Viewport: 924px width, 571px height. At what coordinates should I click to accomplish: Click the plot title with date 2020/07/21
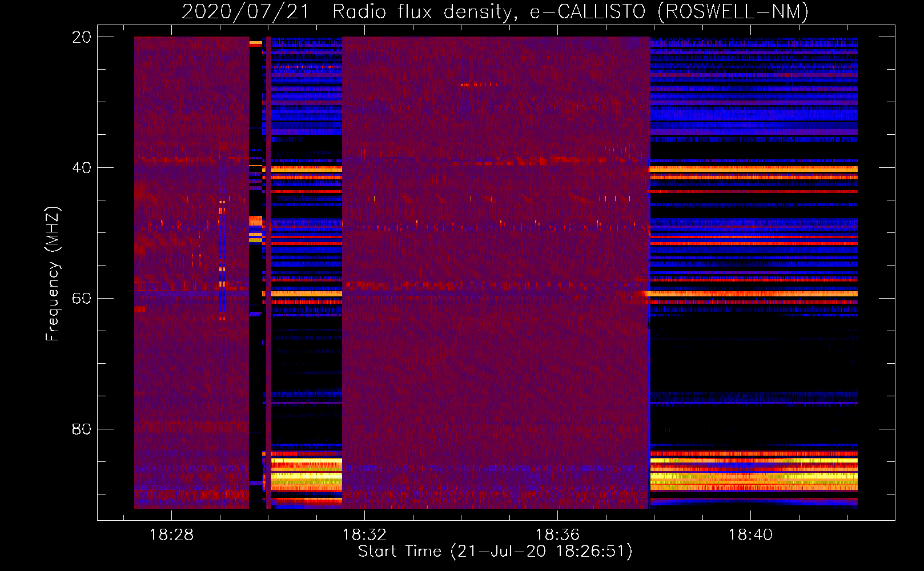tap(495, 12)
